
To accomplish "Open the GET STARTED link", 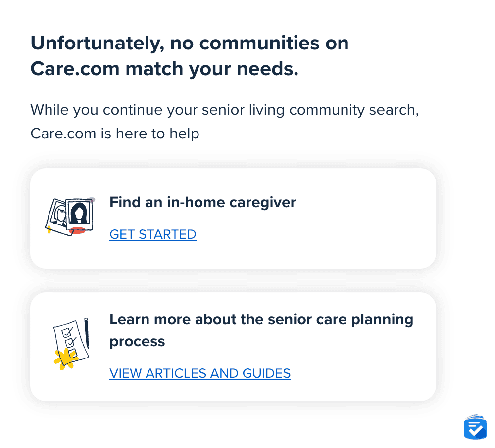I will click(153, 234).
